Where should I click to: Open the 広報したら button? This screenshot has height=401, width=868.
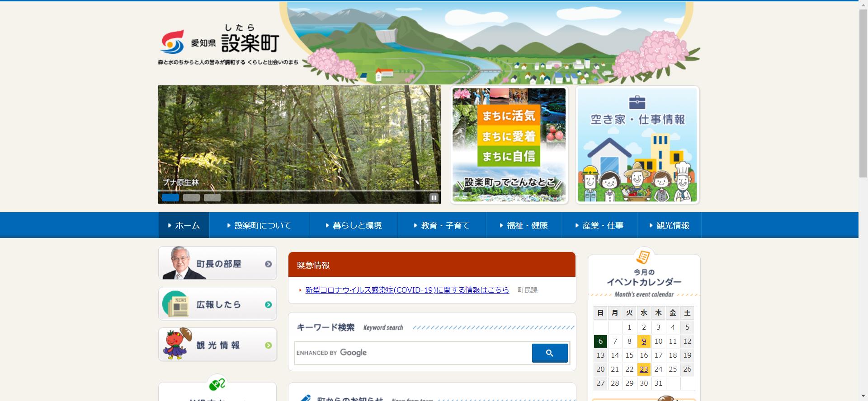217,304
